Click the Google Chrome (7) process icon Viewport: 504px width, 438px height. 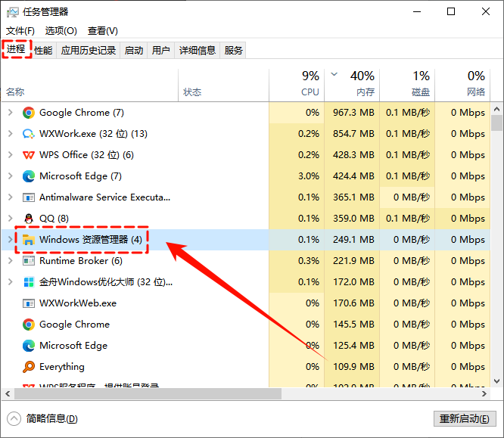pyautogui.click(x=29, y=113)
